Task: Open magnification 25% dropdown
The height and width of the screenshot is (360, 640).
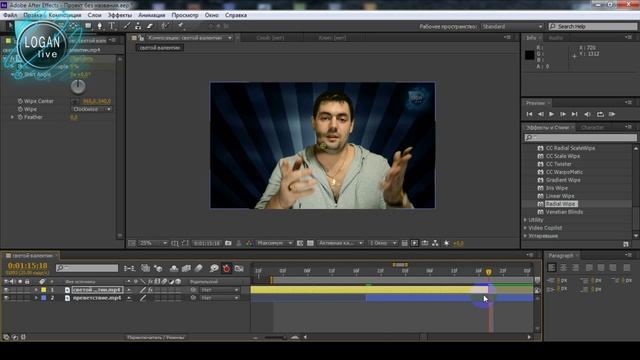Action: point(153,243)
